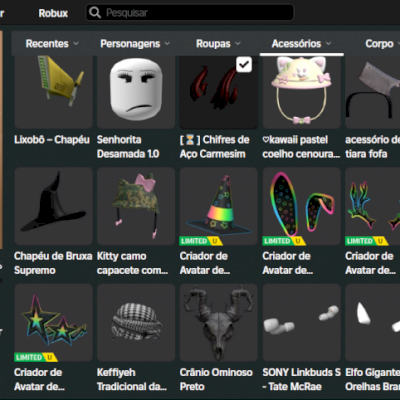Open the Criador de Avatar title under bunny ears
Screen dimensions: 400x400
[x=287, y=263]
